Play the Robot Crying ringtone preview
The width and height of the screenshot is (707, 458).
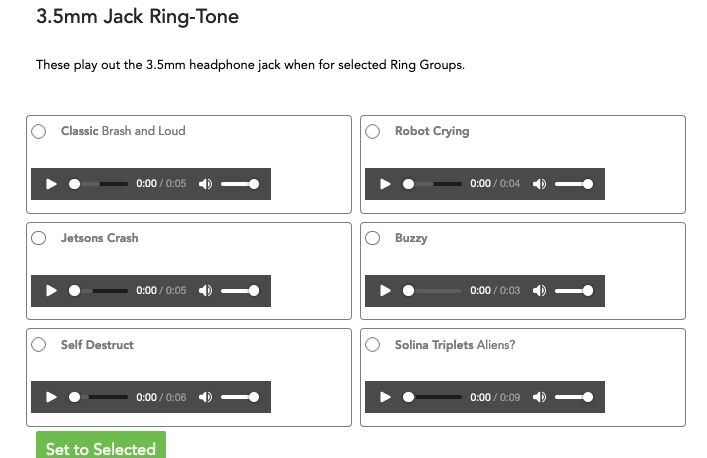386,184
